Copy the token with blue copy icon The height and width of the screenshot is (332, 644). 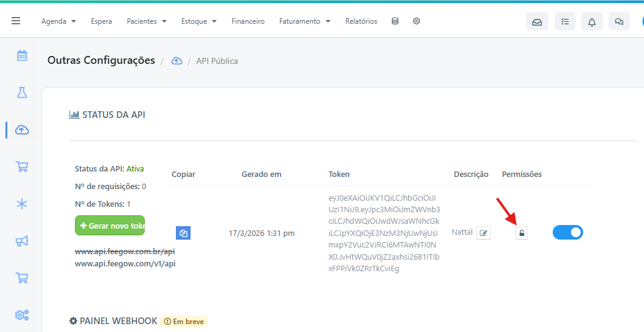pyautogui.click(x=183, y=233)
